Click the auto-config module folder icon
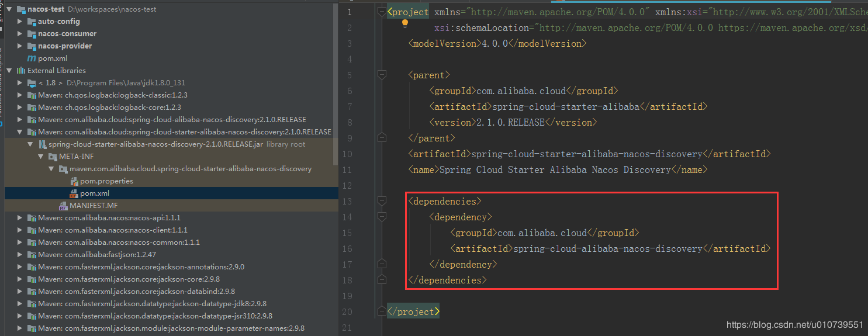868x336 pixels. [x=32, y=22]
